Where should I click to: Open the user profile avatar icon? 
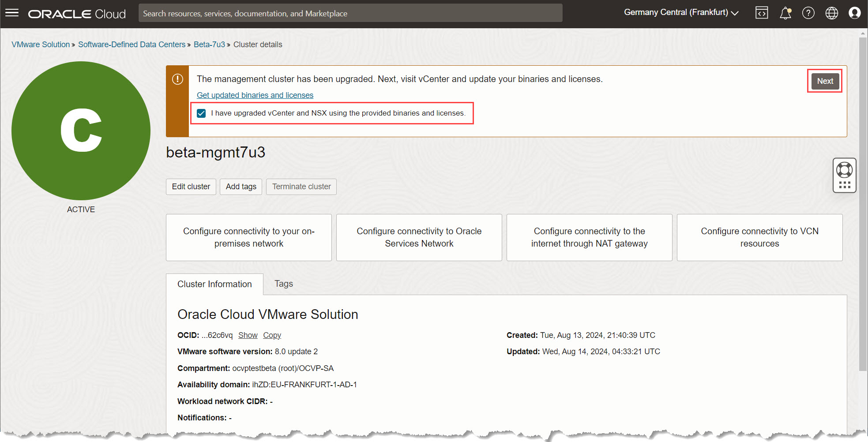tap(855, 13)
